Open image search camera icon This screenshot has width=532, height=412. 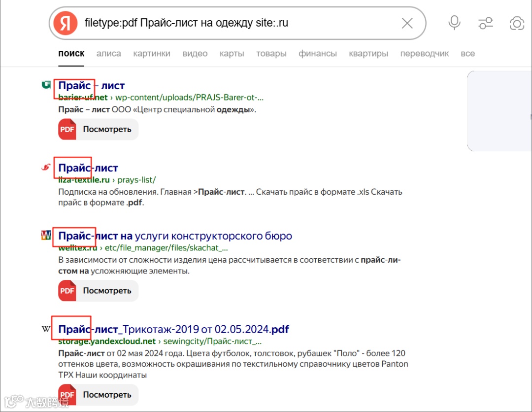tap(517, 23)
